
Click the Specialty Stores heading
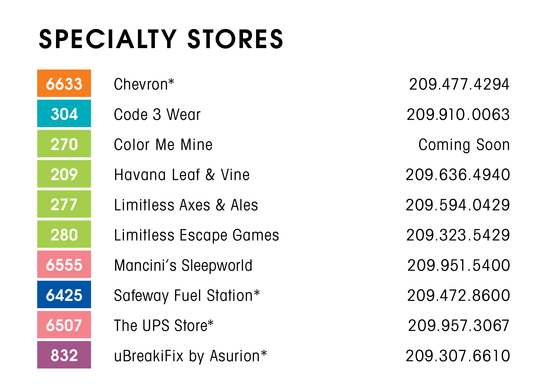pos(161,39)
